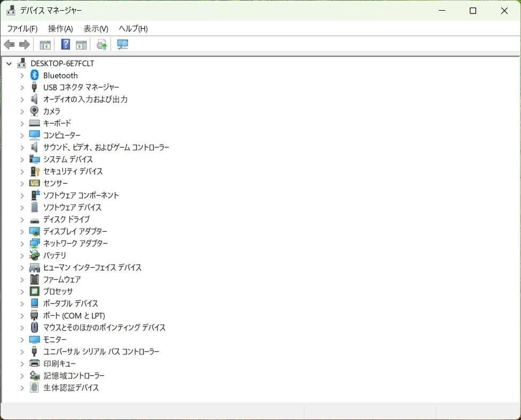Screen dimensions: 521x420
Task: Expand the ソフトウェア コンポーネント node
Action: (22, 196)
